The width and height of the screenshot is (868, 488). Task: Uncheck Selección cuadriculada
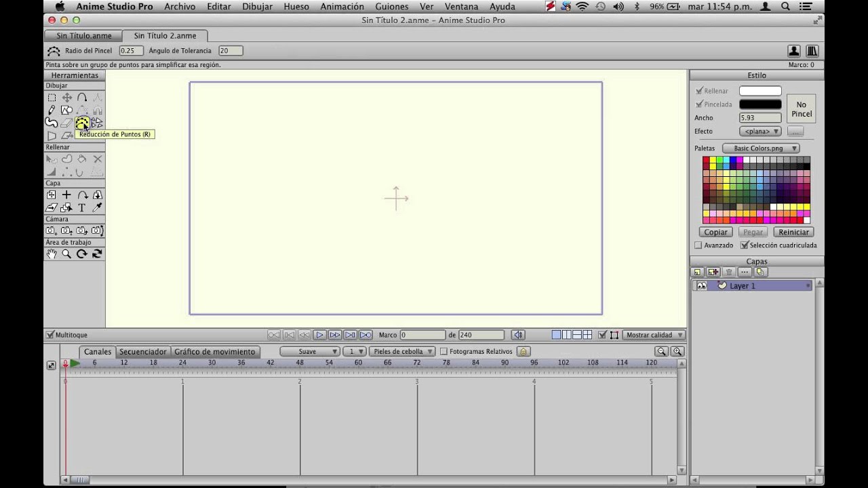click(x=745, y=245)
